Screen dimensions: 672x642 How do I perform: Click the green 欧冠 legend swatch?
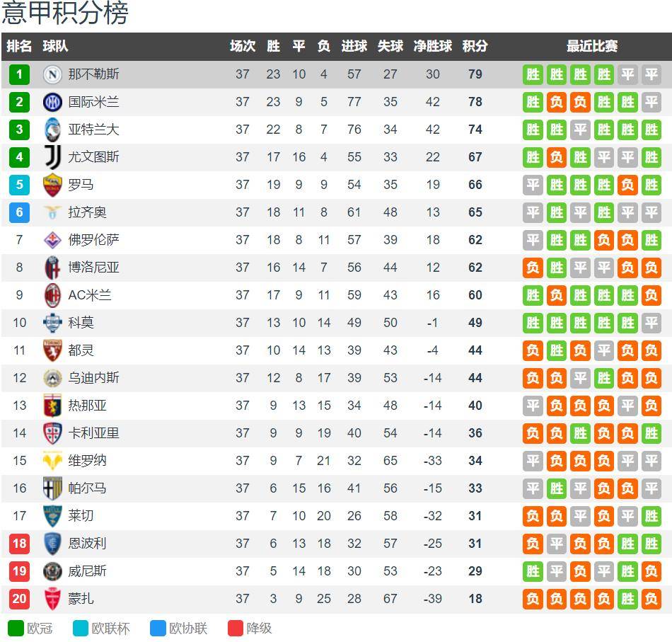click(x=16, y=629)
